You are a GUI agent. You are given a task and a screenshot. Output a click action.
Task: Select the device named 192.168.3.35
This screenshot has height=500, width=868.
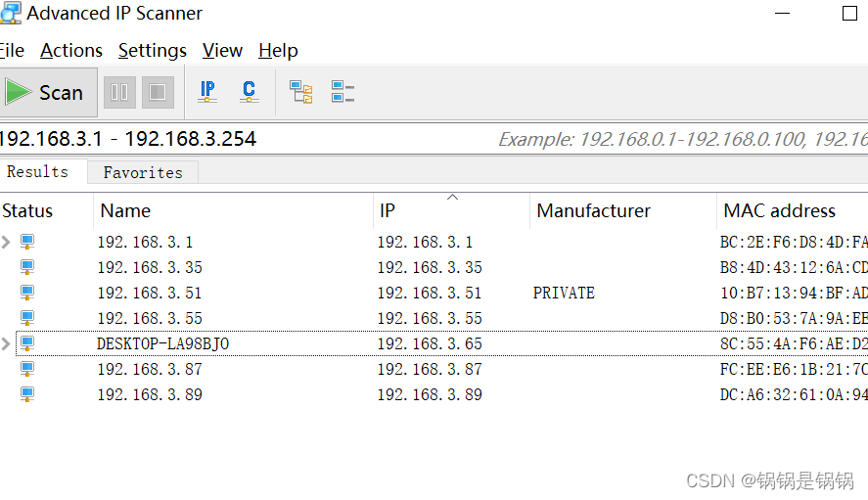click(150, 267)
